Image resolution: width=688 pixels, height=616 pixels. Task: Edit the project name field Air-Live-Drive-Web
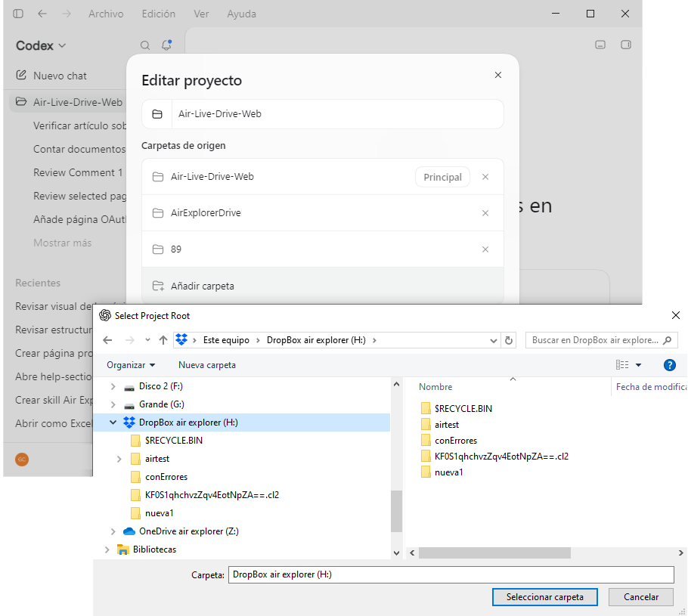click(x=337, y=114)
